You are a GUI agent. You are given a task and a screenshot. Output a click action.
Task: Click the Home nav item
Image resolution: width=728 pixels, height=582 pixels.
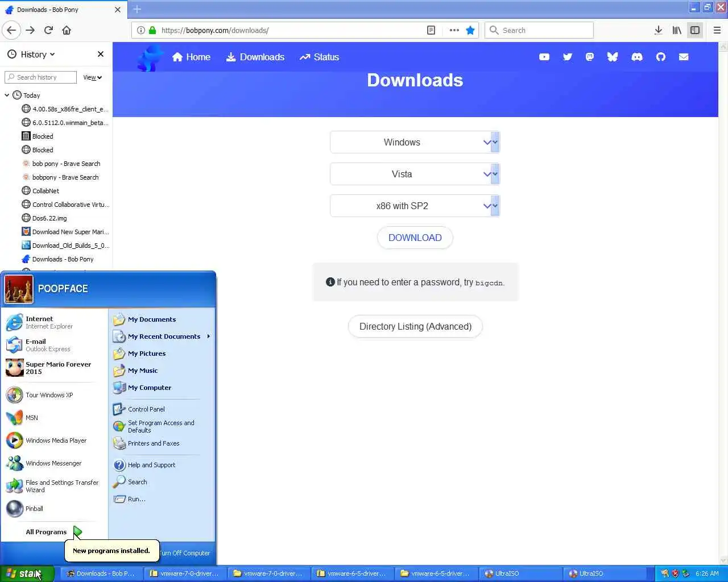191,57
